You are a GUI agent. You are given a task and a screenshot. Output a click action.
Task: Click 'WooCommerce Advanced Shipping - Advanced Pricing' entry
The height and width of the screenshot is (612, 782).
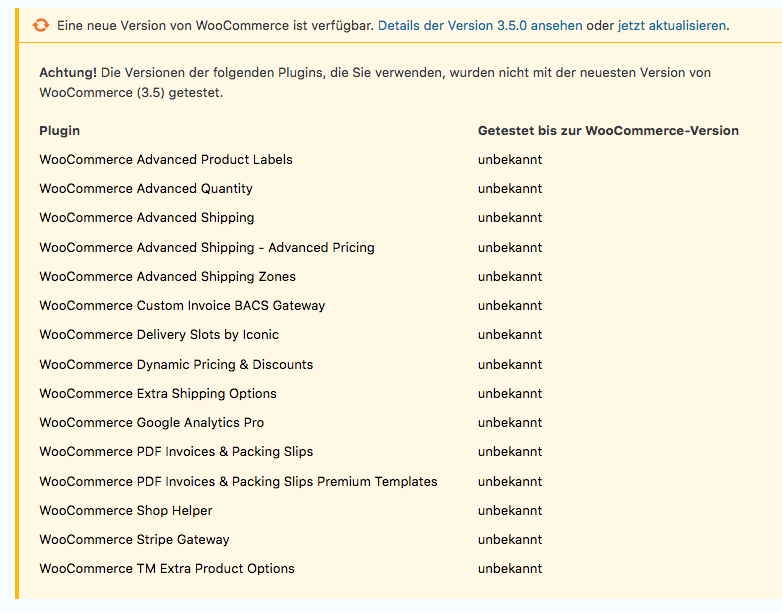click(206, 247)
